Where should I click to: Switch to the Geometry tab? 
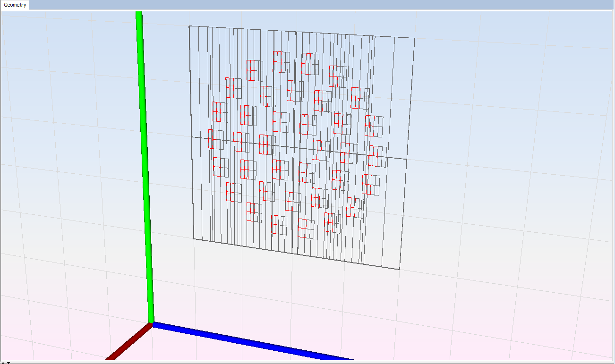pos(15,5)
